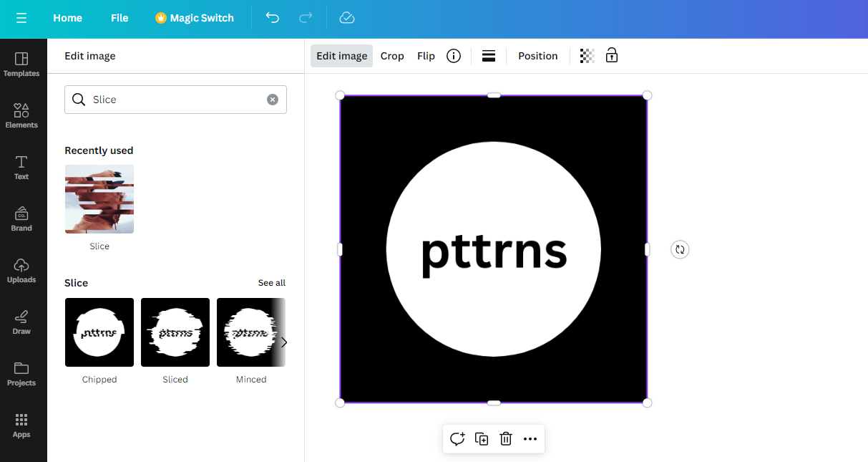Open the Flip options
This screenshot has width=868, height=462.
coord(426,56)
